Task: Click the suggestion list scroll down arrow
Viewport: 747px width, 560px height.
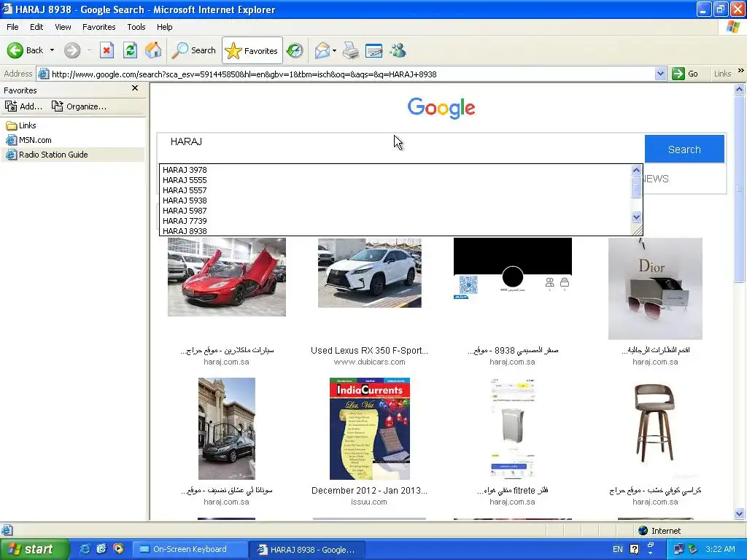Action: (x=636, y=217)
